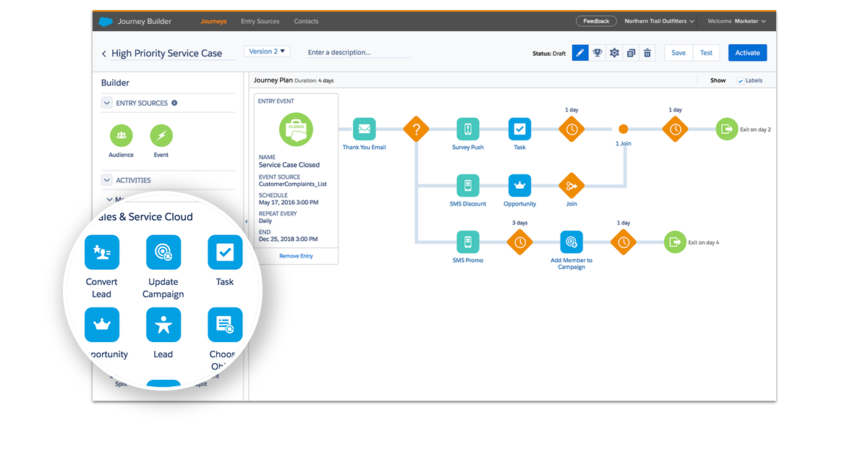Click the Salesforce cloud logo
Screen dimensions: 868x463
pyautogui.click(x=106, y=22)
